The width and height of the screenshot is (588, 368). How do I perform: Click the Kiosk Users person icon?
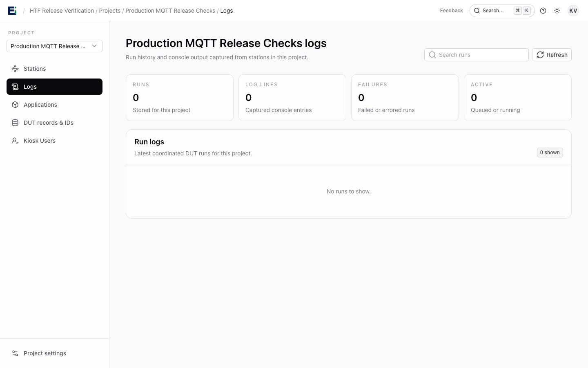15,141
